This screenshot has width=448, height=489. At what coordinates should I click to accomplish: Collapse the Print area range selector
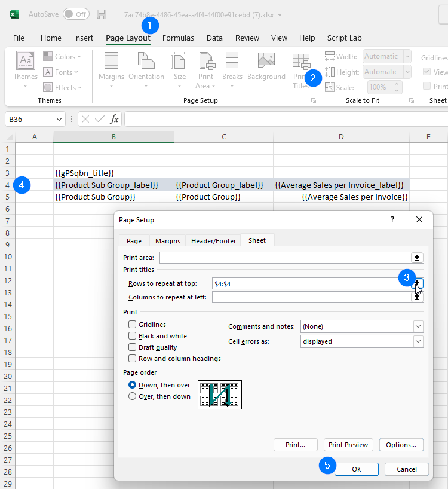tap(417, 258)
